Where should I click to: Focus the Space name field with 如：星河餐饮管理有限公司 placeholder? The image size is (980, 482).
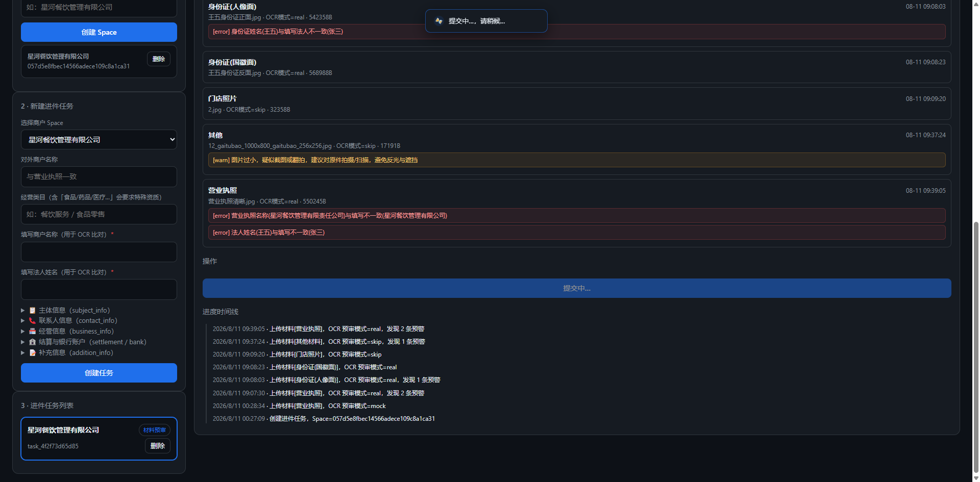(x=99, y=8)
